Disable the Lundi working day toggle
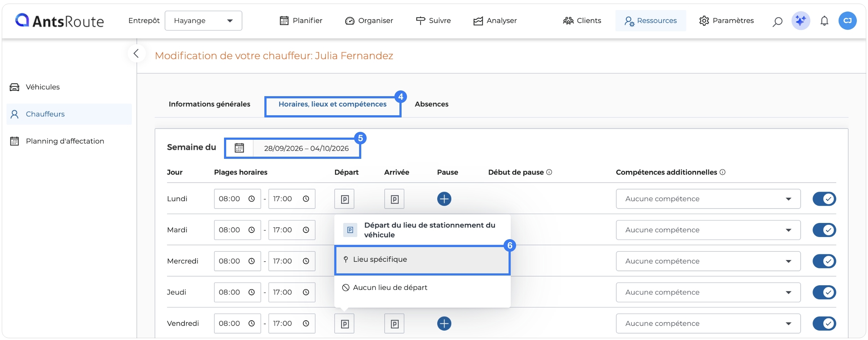Screen dimensions: 868x340 click(x=824, y=199)
